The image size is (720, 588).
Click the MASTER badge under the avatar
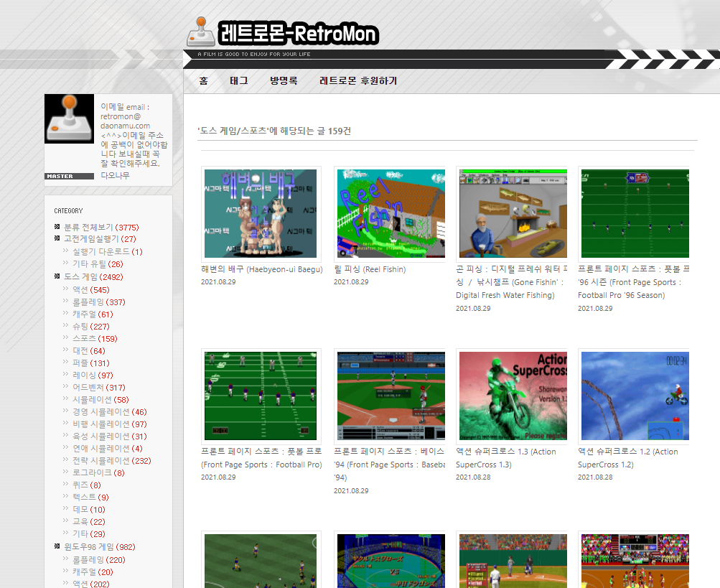70,177
